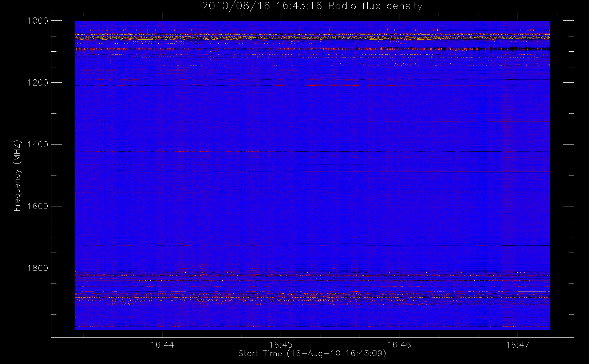Viewport: 589px width, 364px height.
Task: Click the 16:44 time tick label
Action: click(x=162, y=344)
